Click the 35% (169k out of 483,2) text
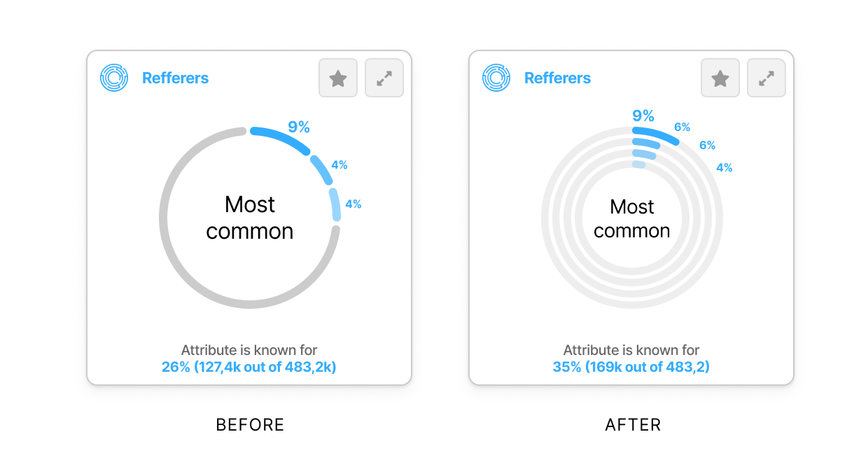Image resolution: width=868 pixels, height=467 pixels. click(631, 366)
